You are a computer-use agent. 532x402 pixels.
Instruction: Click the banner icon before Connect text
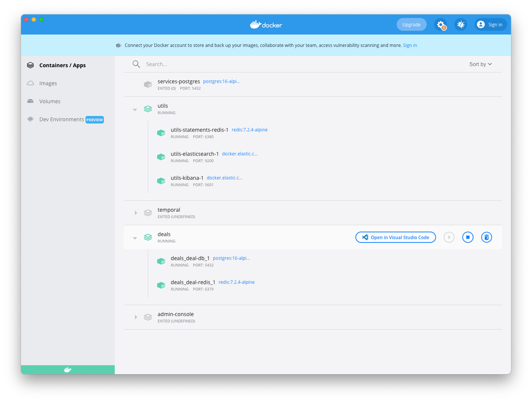pos(118,45)
